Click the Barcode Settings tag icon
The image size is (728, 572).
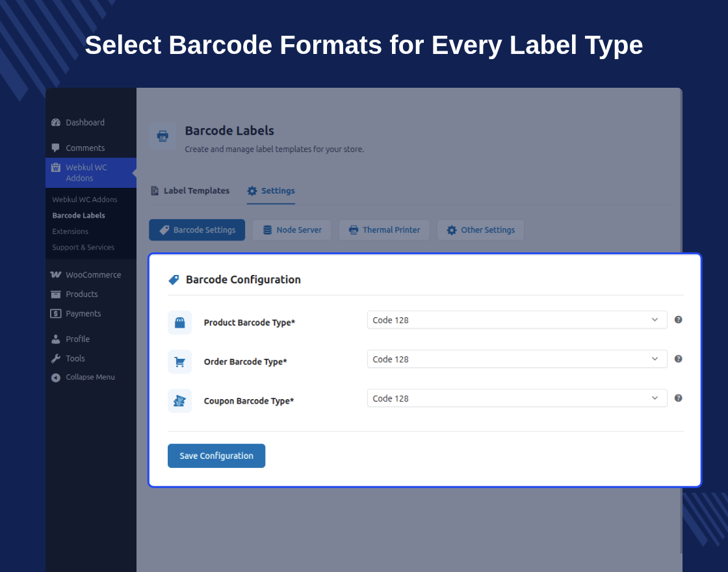(164, 230)
